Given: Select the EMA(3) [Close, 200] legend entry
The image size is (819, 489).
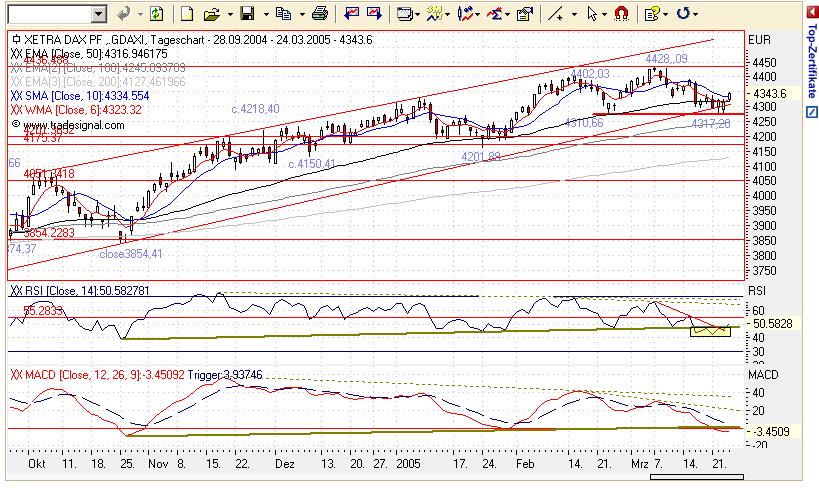Looking at the screenshot, I should click(x=98, y=82).
